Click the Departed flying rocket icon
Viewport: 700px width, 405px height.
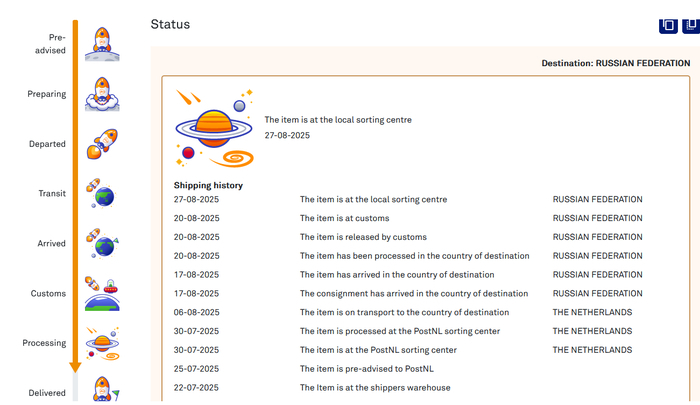pos(101,144)
